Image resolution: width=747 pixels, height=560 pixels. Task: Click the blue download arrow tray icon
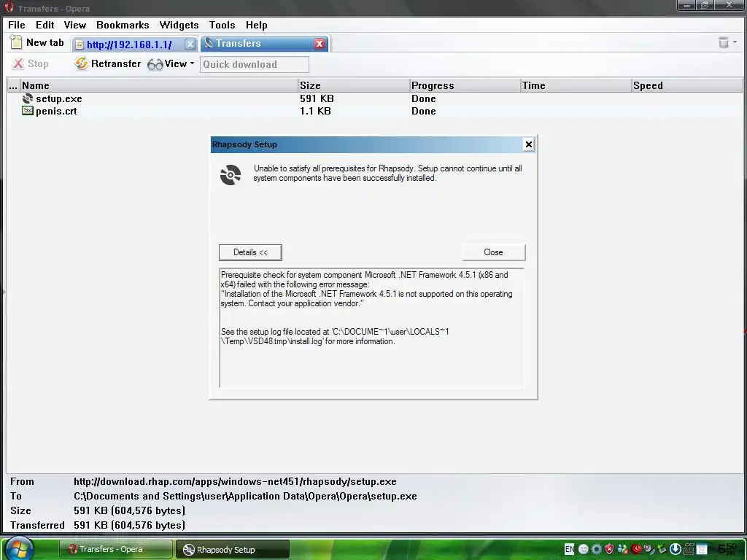pos(675,549)
